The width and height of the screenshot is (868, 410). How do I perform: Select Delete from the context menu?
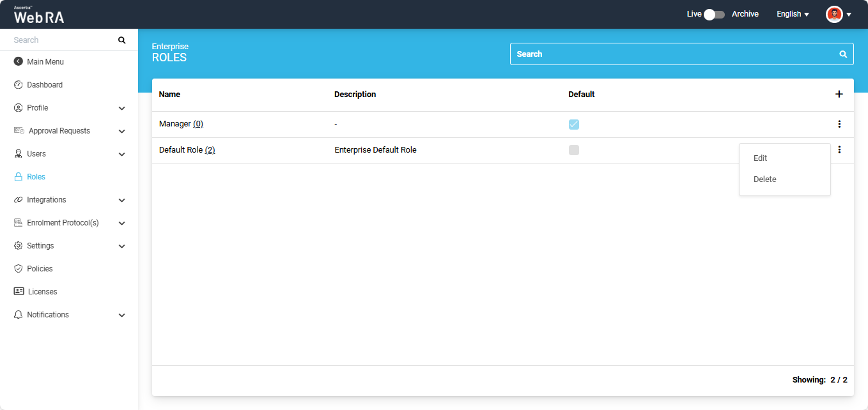coord(764,179)
